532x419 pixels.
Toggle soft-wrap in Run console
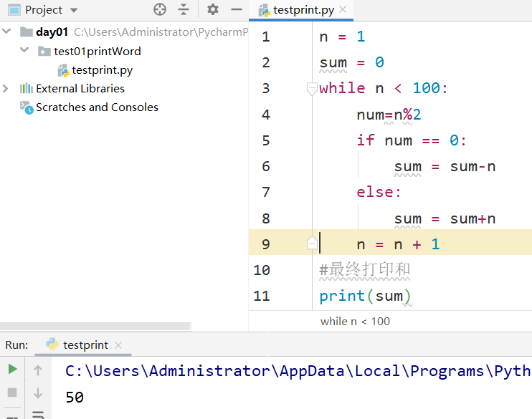point(38,415)
